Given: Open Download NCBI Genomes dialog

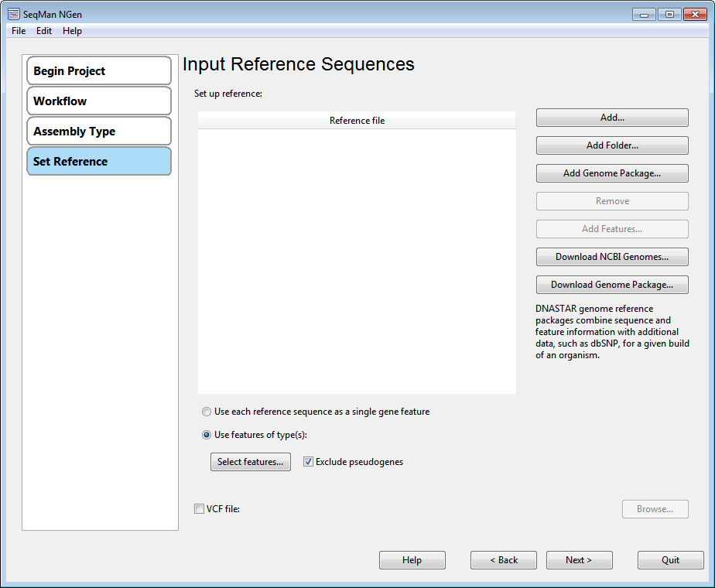Looking at the screenshot, I should tap(612, 257).
